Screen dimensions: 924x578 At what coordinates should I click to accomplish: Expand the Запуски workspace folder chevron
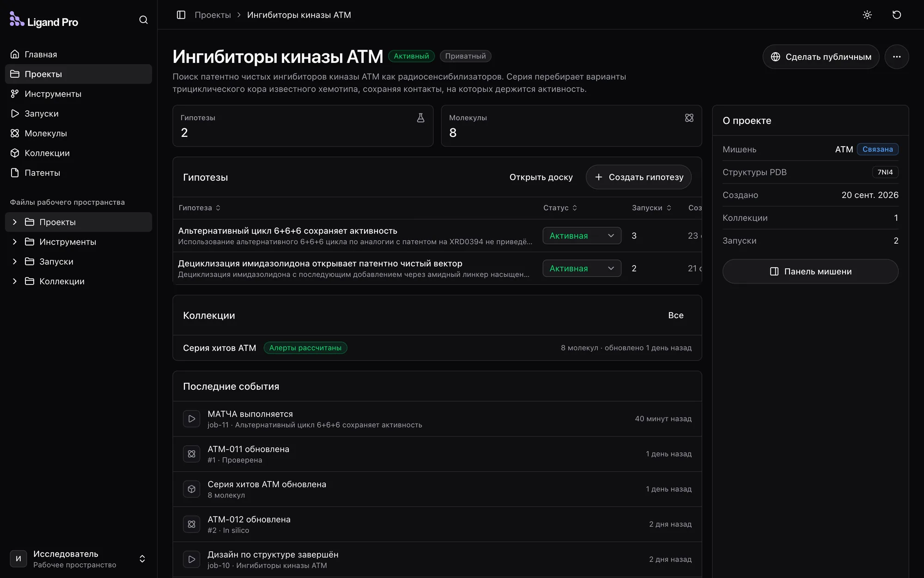click(15, 262)
